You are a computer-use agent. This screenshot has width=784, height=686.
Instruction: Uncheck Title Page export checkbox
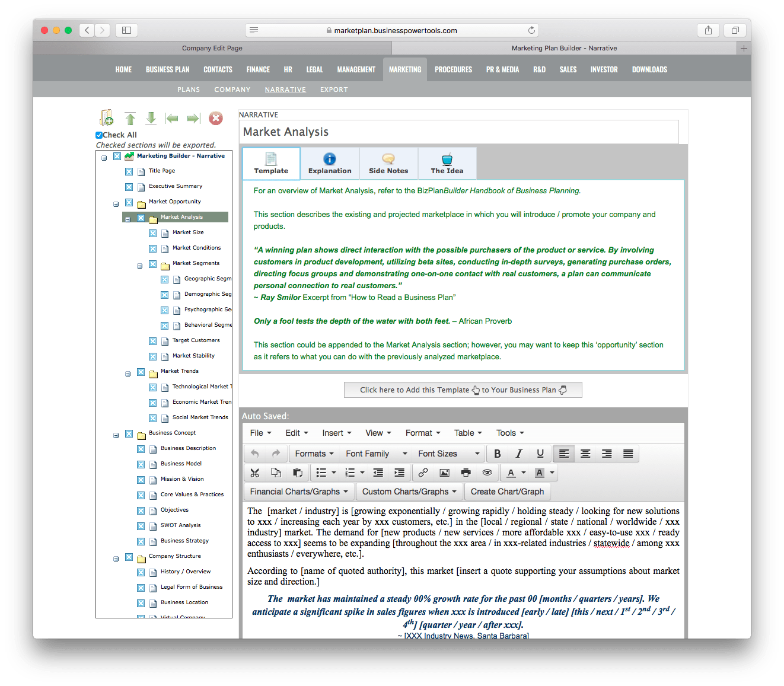click(x=129, y=171)
